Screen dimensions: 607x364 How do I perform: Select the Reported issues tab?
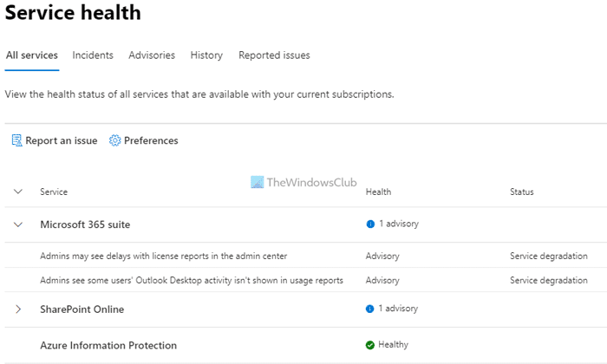(x=274, y=55)
